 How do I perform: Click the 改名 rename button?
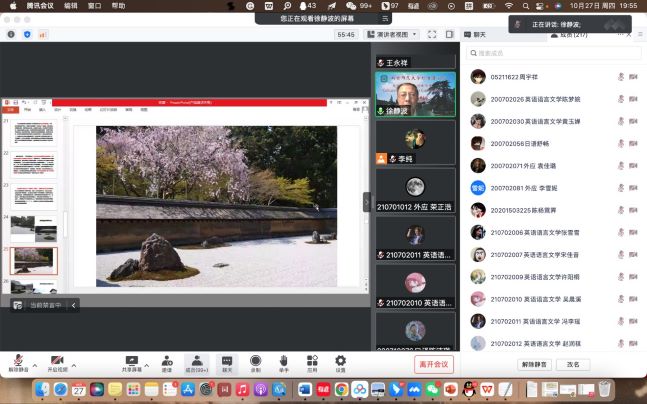(x=573, y=364)
